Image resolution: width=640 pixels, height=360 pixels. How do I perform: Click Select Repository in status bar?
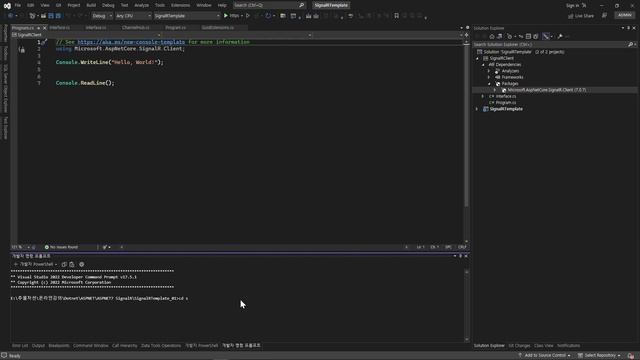(x=599, y=356)
